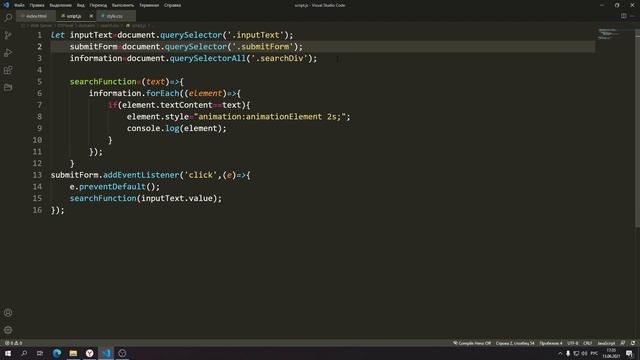Open the Вид menu
The height and width of the screenshot is (360, 640).
pos(81,5)
